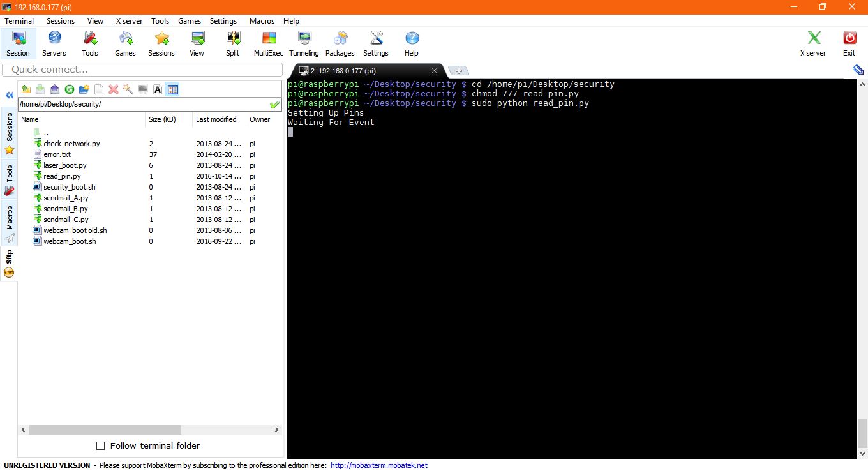The image size is (868, 471).
Task: Select the laser_boot.py file
Action: [x=64, y=165]
